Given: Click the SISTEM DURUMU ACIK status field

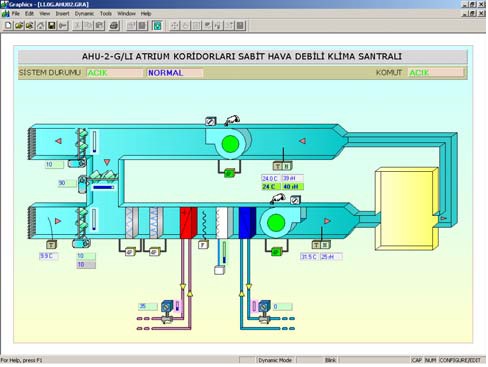Looking at the screenshot, I should pyautogui.click(x=115, y=73).
